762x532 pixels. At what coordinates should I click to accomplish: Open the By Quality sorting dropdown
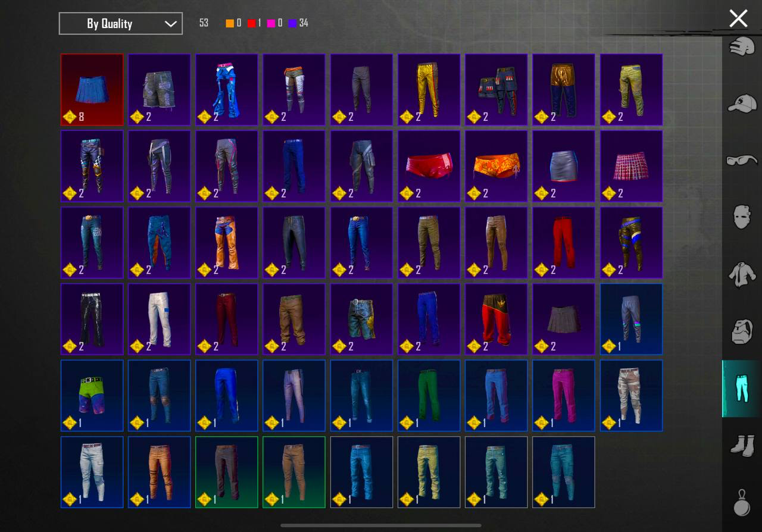(x=120, y=23)
